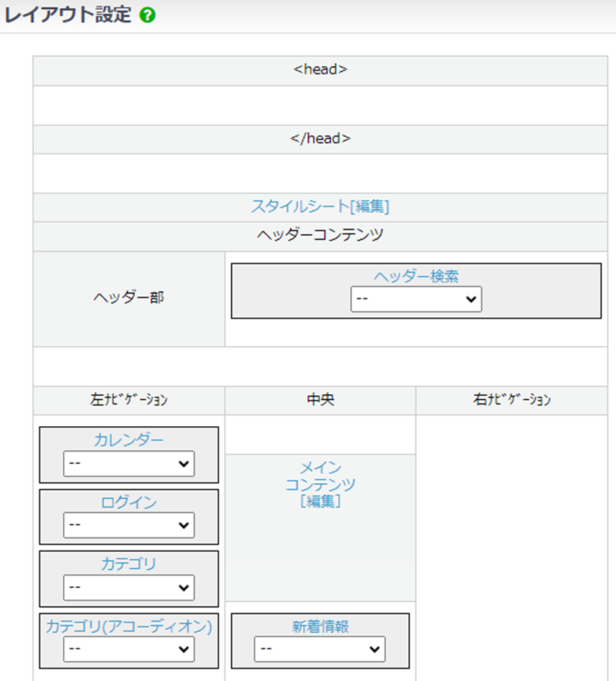Click the カレンダー block link

[129, 440]
